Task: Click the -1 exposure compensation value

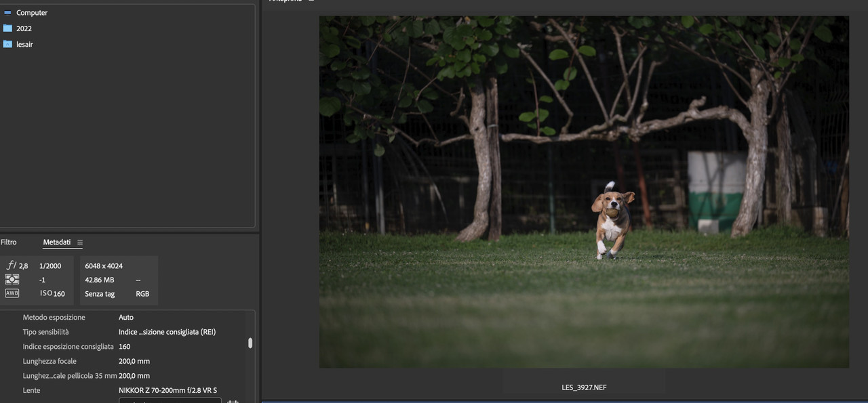Action: 43,280
